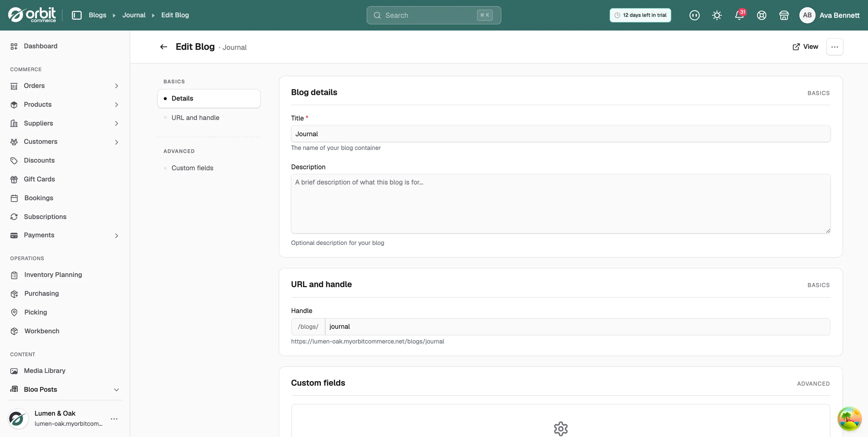Expand the Customers submenu chevron
868x437 pixels.
(116, 142)
